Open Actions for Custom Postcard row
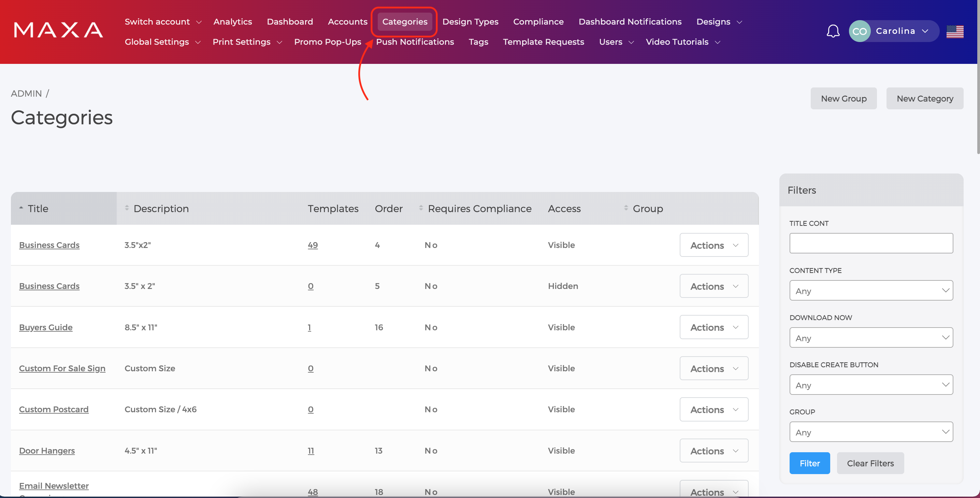This screenshot has width=980, height=498. (714, 409)
